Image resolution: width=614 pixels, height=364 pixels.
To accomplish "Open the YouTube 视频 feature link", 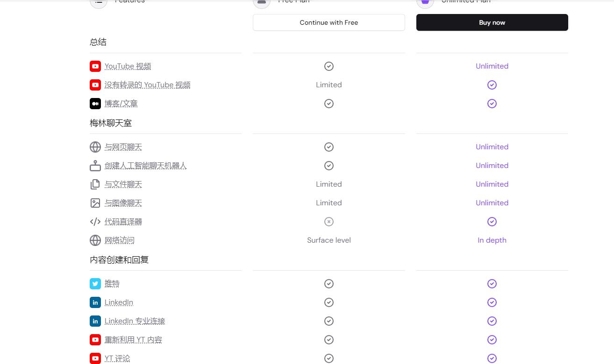I will (x=128, y=66).
